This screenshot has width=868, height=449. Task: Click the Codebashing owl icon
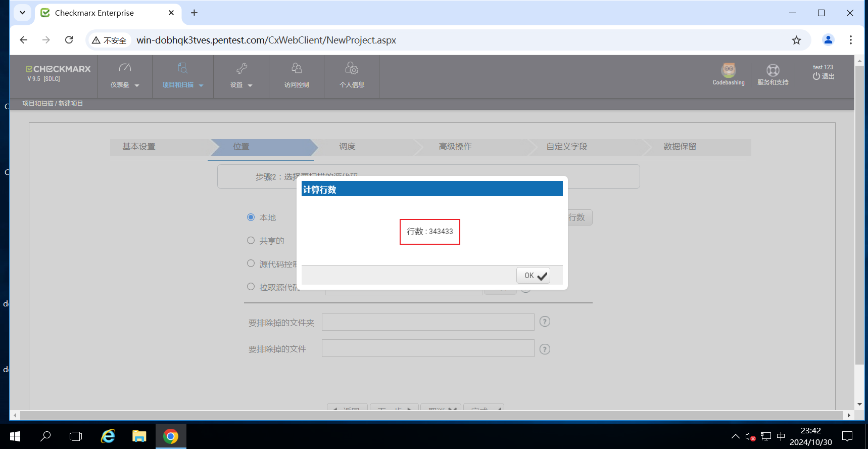click(x=728, y=70)
